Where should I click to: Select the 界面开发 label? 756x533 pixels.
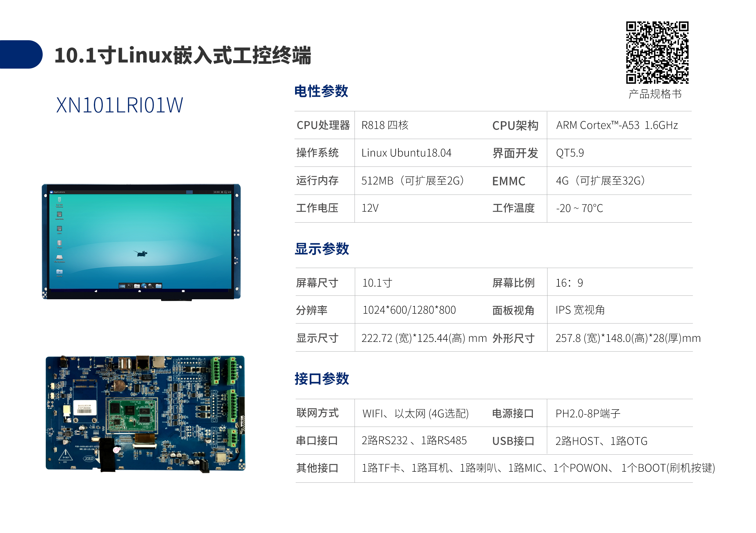click(515, 153)
